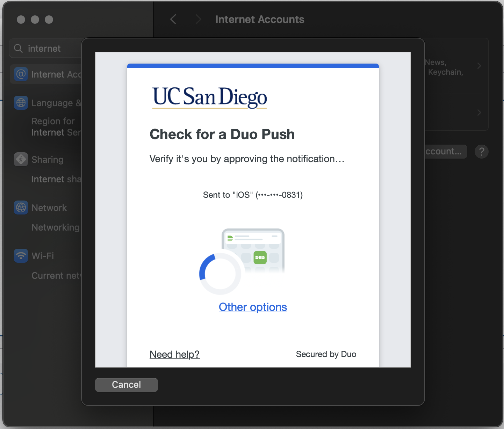Image resolution: width=504 pixels, height=429 pixels.
Task: Click the question mark help button
Action: point(482,152)
